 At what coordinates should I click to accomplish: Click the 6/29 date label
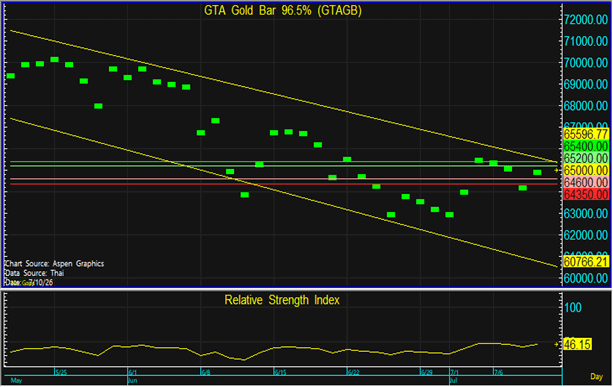coord(427,372)
